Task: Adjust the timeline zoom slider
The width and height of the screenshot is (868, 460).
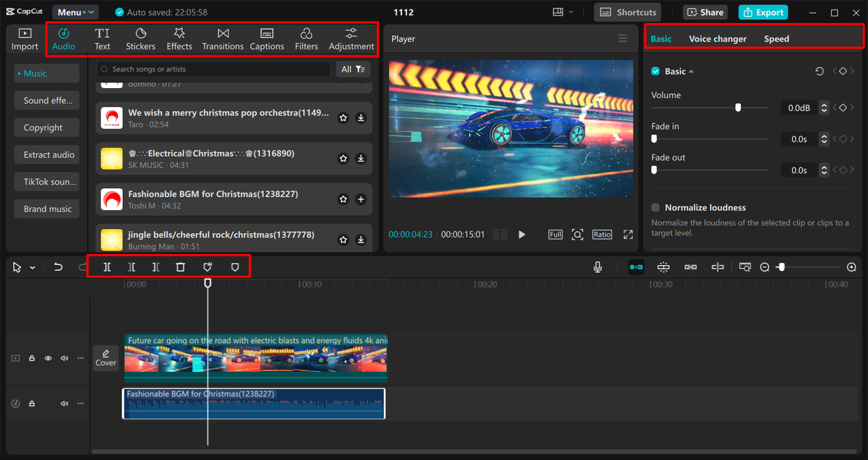Action: [x=781, y=267]
